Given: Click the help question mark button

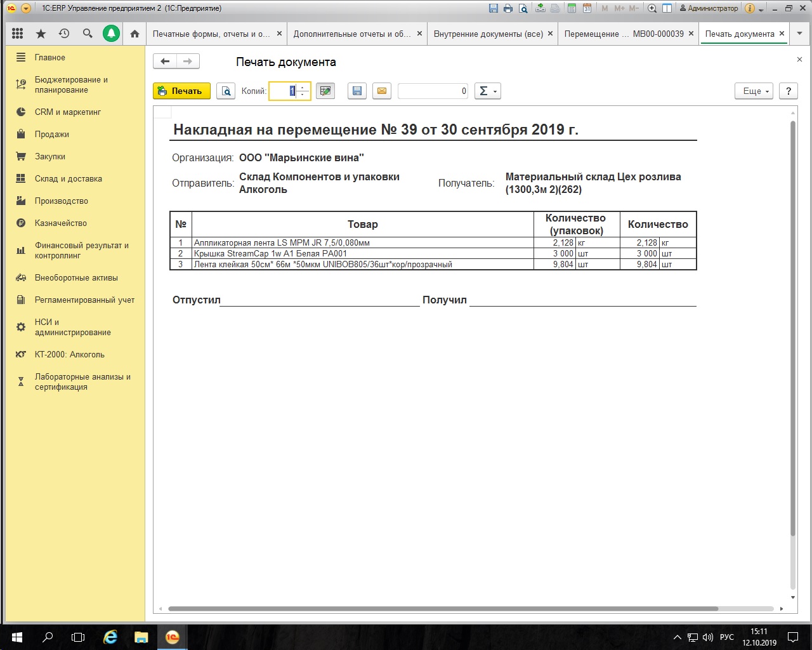Looking at the screenshot, I should [x=788, y=91].
